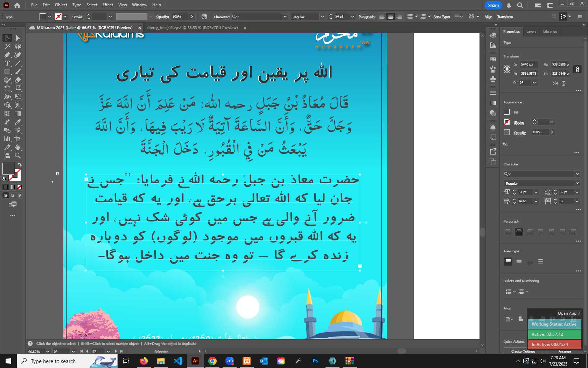Select the Eraser tool
The width and height of the screenshot is (588, 368).
(x=18, y=80)
